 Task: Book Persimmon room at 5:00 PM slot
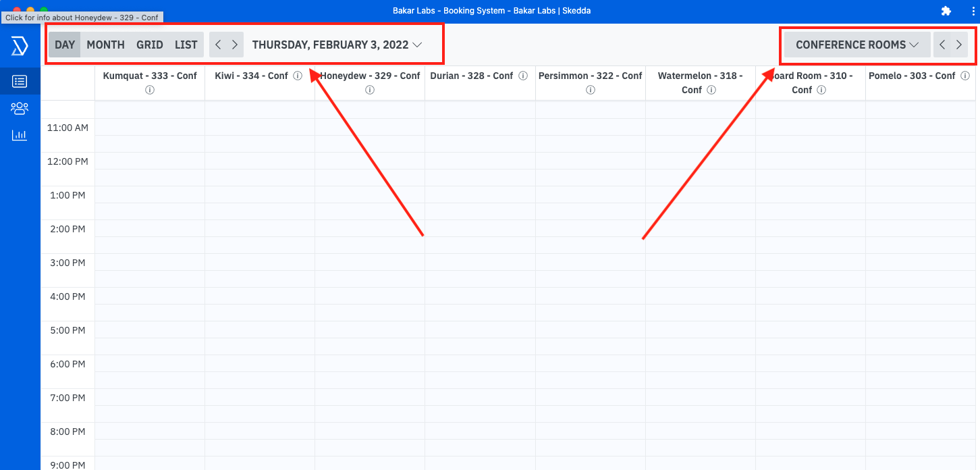tap(591, 330)
